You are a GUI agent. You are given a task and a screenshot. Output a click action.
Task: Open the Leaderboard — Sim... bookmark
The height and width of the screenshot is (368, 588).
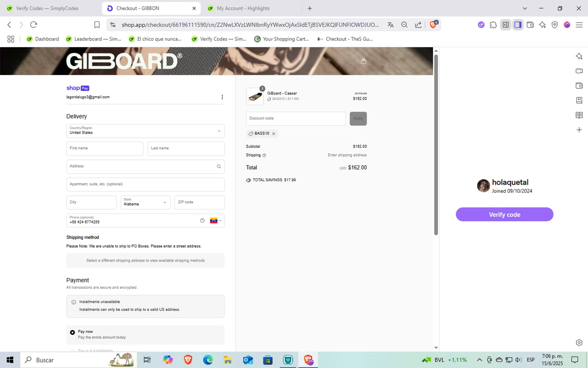click(x=94, y=39)
